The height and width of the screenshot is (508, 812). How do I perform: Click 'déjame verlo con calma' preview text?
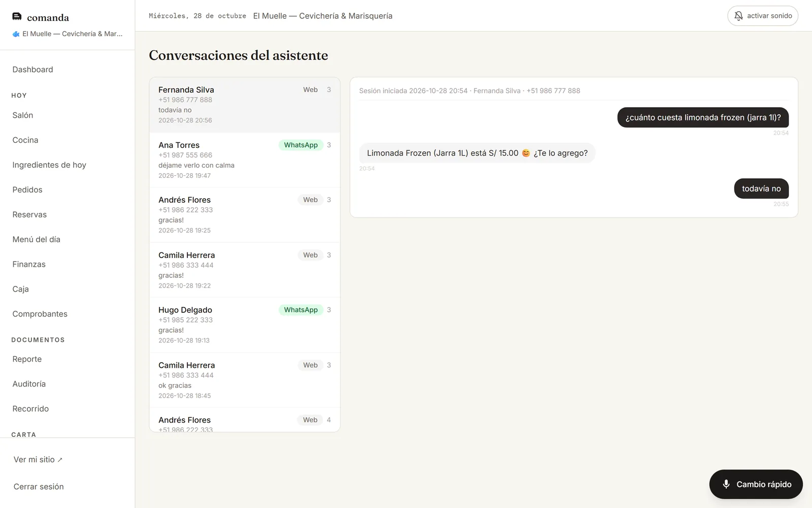196,166
